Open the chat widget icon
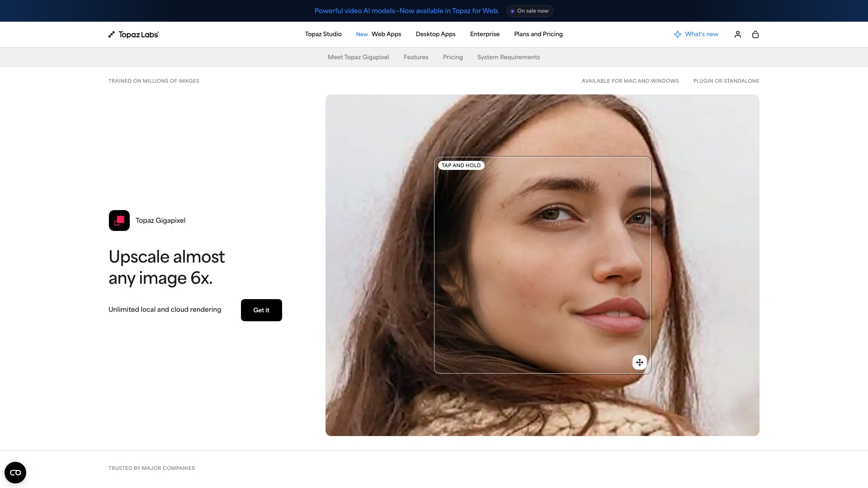Screen dimensions: 868x488 pos(15,473)
